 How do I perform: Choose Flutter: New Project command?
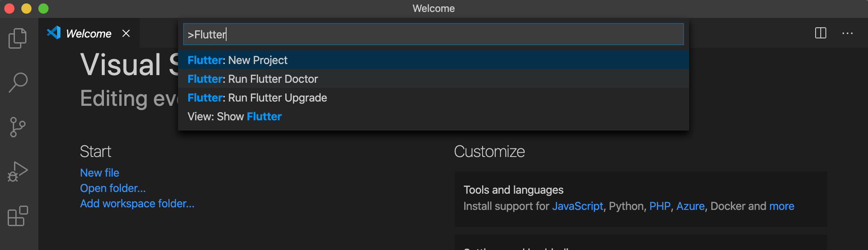tap(433, 60)
